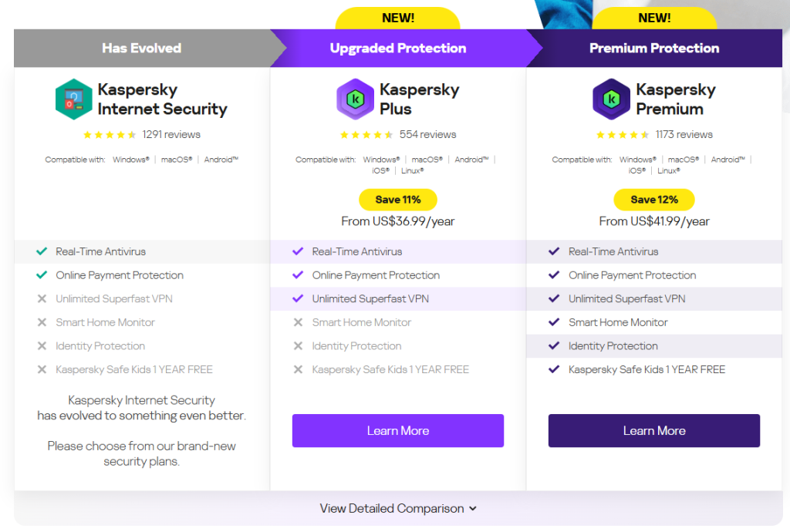This screenshot has width=790, height=532.
Task: Click the Kaspersky Internet Security shield icon
Action: tap(74, 99)
